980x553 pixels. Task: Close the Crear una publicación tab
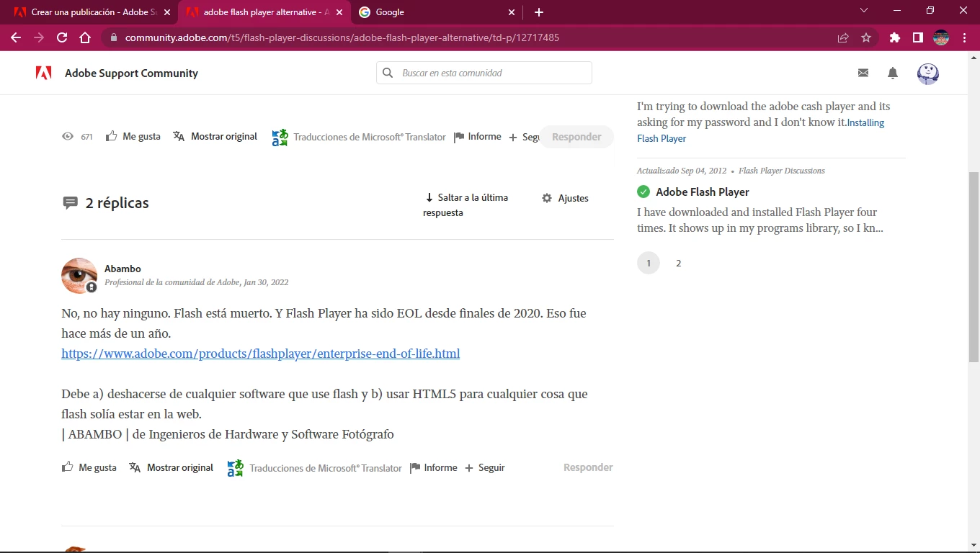167,12
